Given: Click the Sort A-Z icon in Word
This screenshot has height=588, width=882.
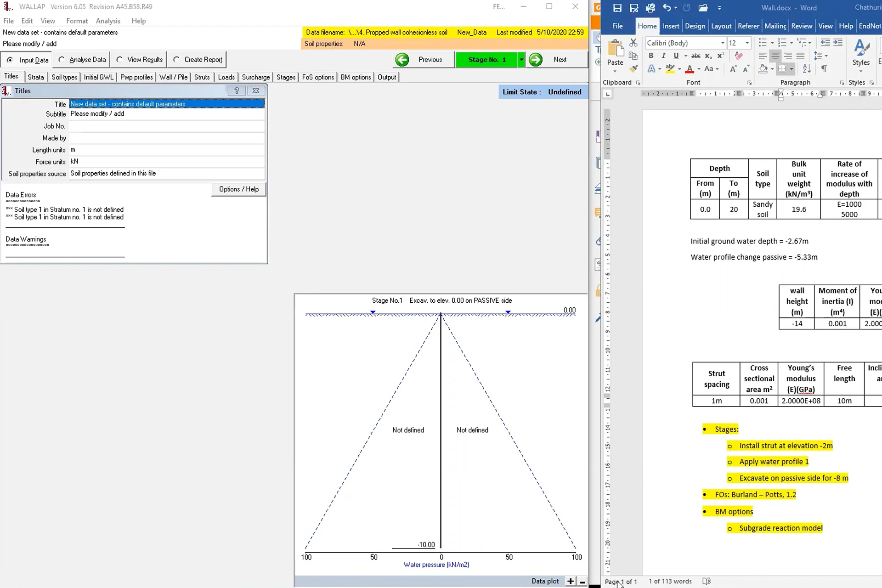Looking at the screenshot, I should pyautogui.click(x=807, y=69).
